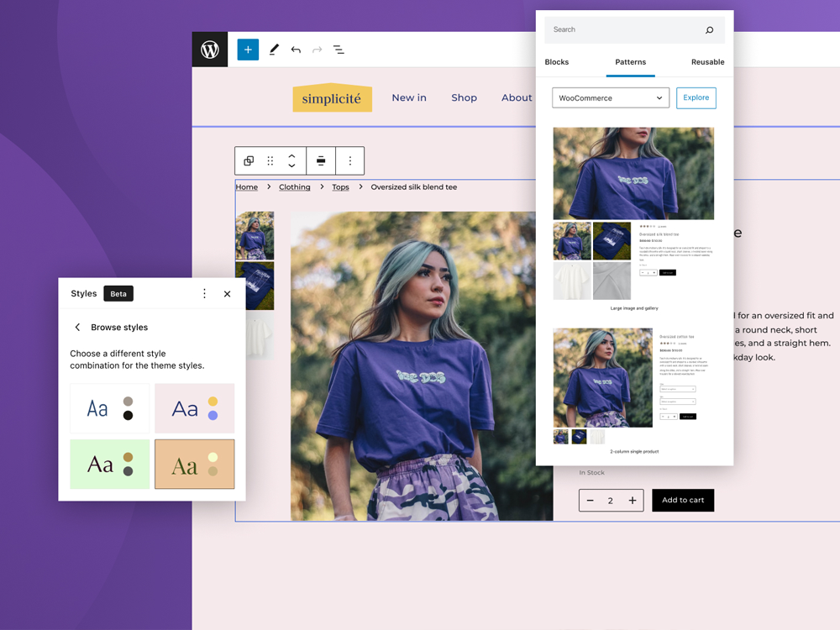
Task: Click the search magnifier icon
Action: coord(709,30)
